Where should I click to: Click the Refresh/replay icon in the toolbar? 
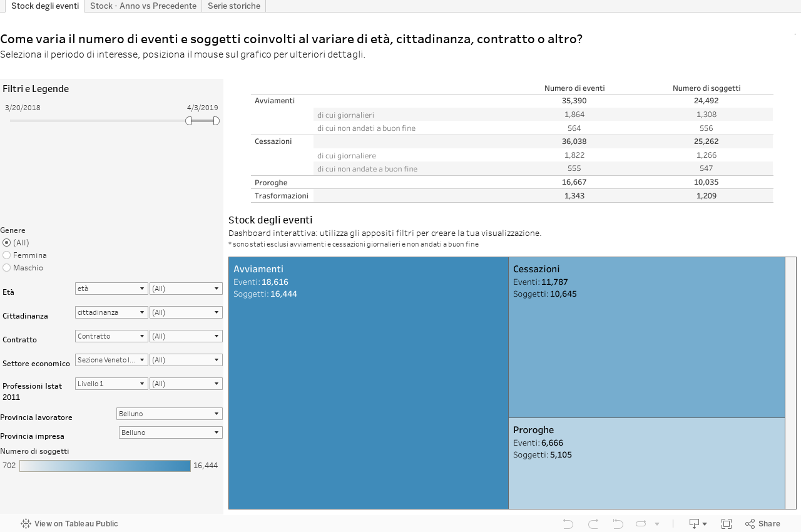(x=641, y=524)
